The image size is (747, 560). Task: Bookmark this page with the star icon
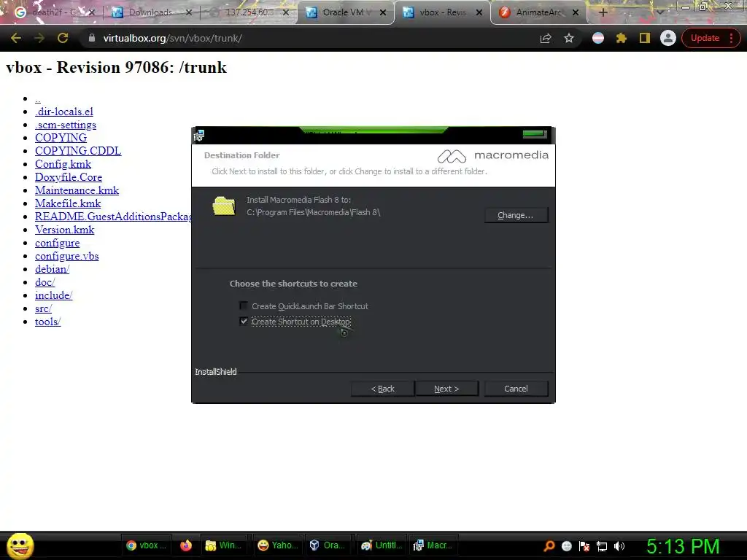pyautogui.click(x=569, y=38)
